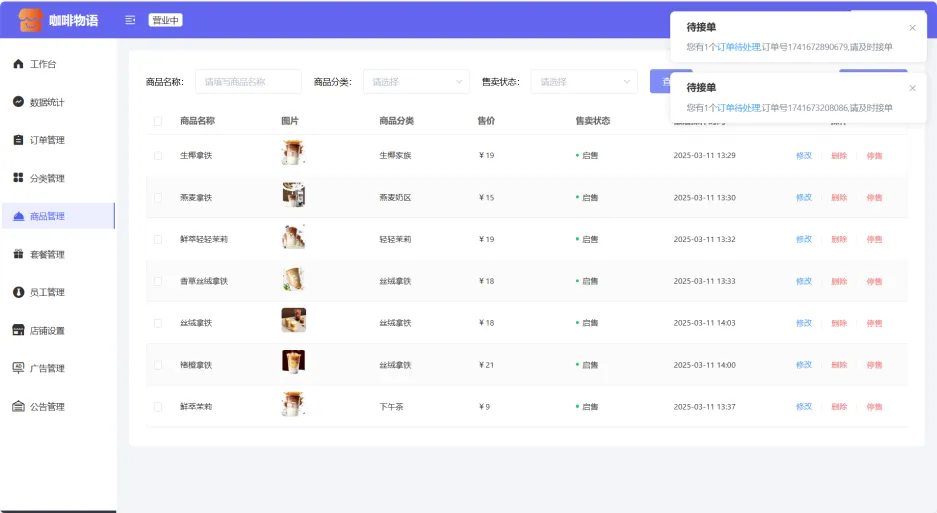Click 停售 for the 橙橙拿铁 row
The width and height of the screenshot is (937, 513).
coord(874,365)
